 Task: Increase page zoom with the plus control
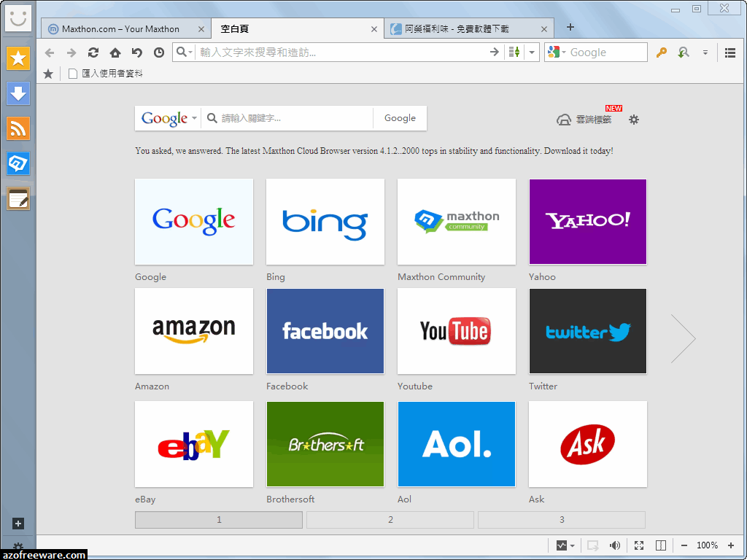[x=731, y=545]
